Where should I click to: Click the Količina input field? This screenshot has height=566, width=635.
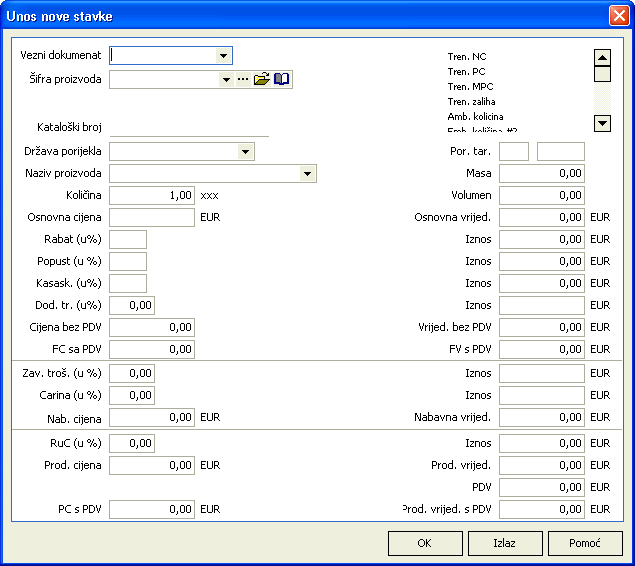click(152, 196)
